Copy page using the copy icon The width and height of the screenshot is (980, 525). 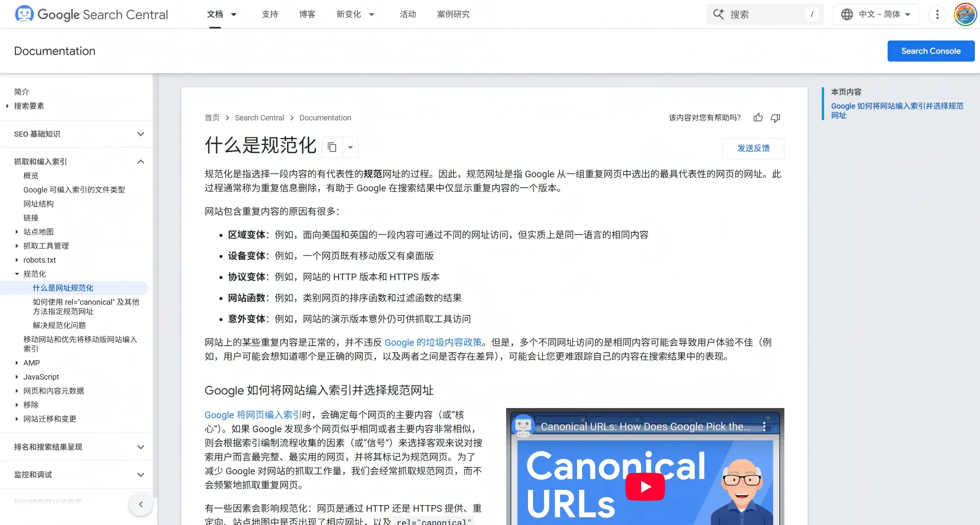pos(332,147)
